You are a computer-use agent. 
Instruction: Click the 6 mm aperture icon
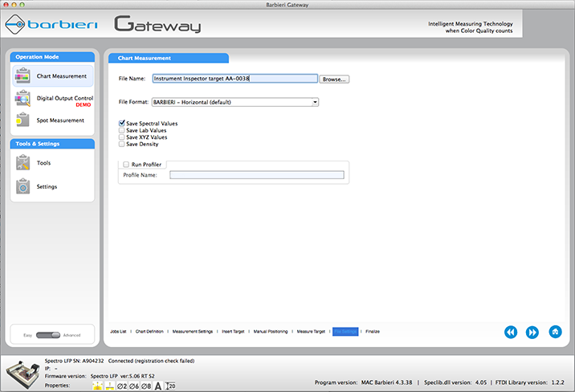click(x=134, y=386)
